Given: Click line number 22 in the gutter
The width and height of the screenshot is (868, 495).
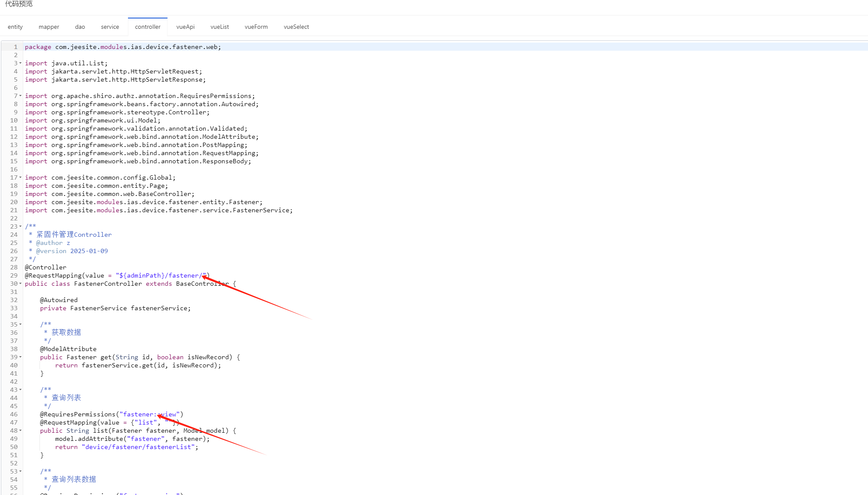Looking at the screenshot, I should 14,218.
